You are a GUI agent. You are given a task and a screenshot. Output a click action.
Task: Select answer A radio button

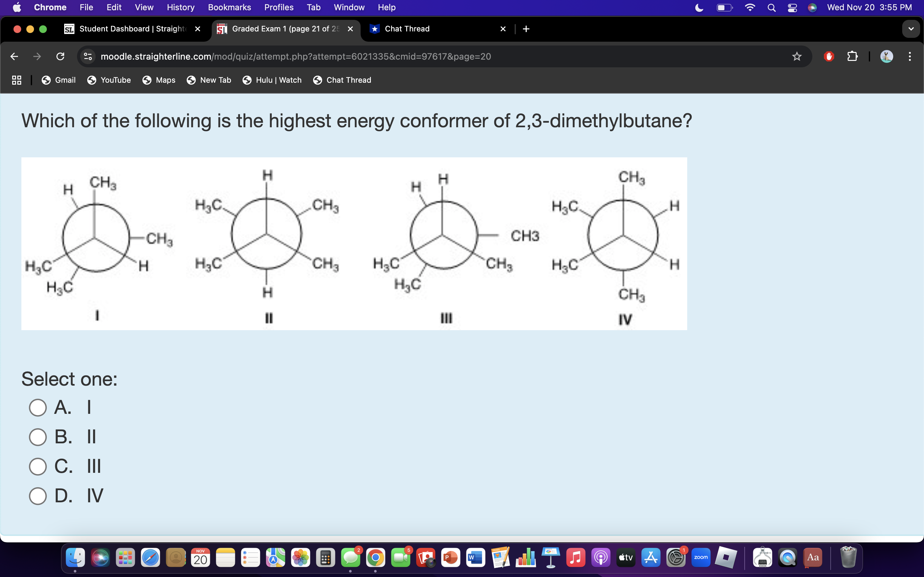pos(38,407)
